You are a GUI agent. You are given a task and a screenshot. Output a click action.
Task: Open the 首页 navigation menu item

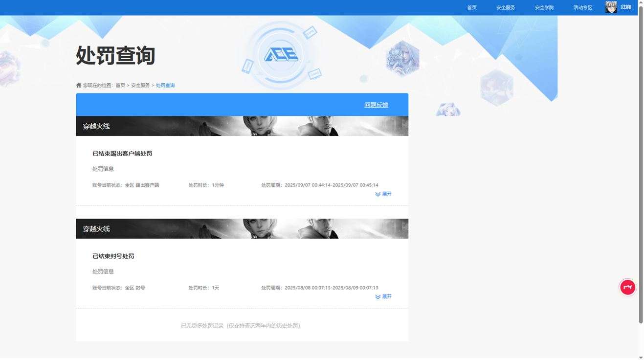(x=472, y=8)
